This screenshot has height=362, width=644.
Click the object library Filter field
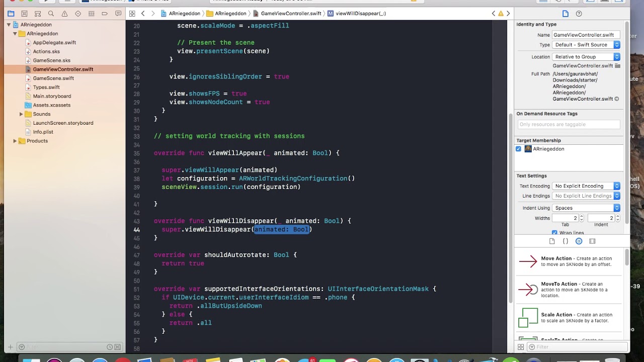577,347
